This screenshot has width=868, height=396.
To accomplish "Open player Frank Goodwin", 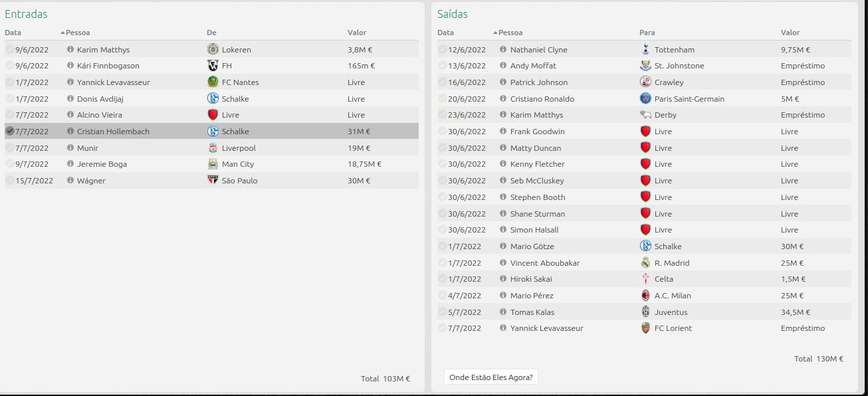I will coord(538,132).
